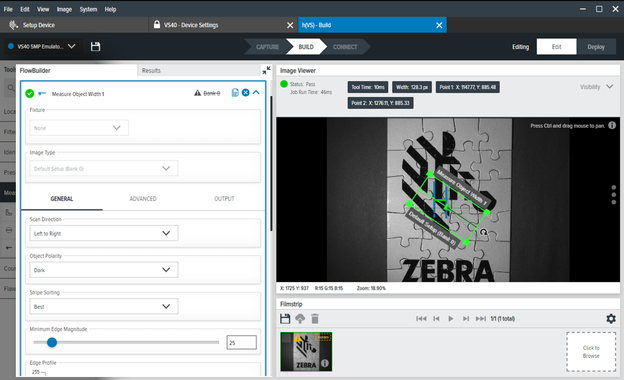Open the Stripe Sorting dropdown
The image size is (624, 380).
click(103, 306)
